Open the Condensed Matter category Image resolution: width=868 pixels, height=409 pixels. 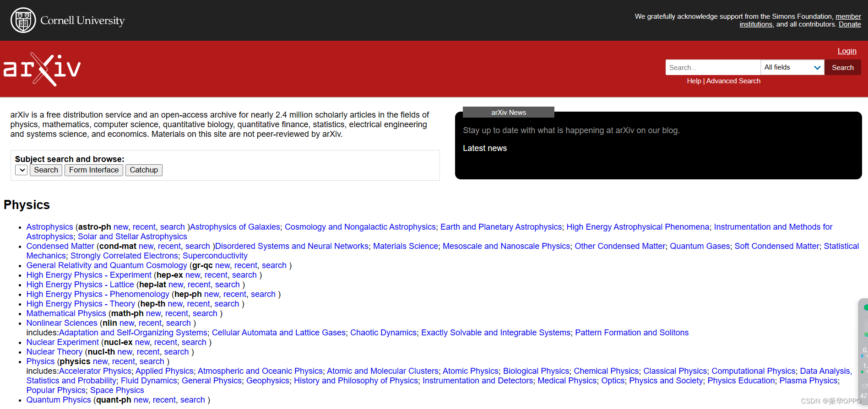coord(60,246)
